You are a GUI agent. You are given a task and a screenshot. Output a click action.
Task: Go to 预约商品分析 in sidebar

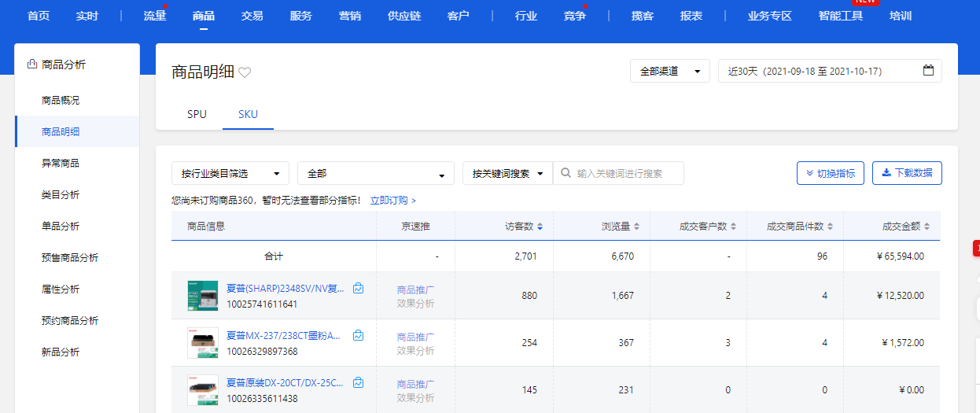[x=70, y=321]
